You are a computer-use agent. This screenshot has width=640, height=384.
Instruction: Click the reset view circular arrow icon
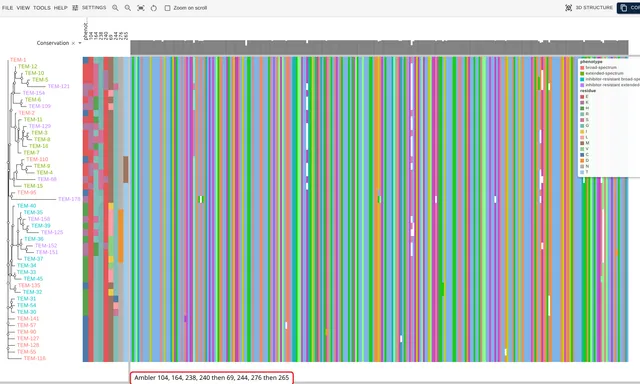(x=153, y=8)
